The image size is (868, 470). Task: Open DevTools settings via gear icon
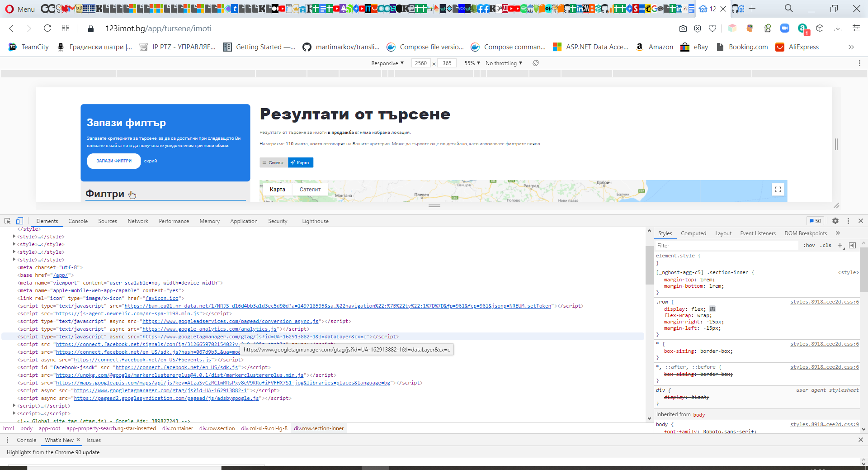coord(835,221)
